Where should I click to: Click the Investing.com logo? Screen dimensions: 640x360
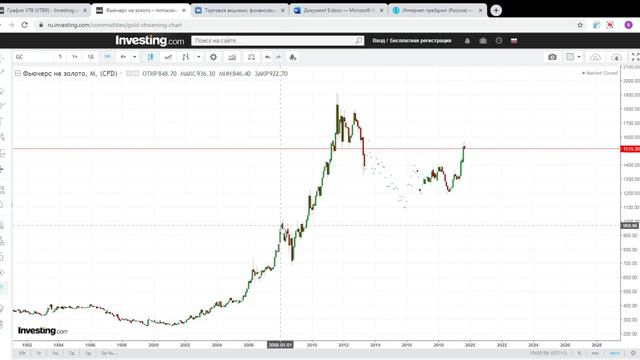[x=150, y=40]
